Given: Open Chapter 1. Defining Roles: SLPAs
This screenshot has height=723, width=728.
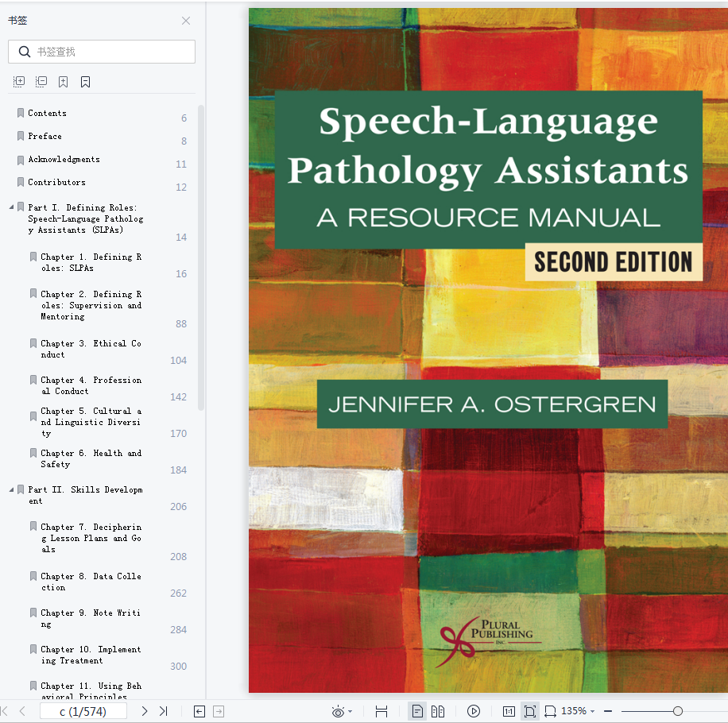Looking at the screenshot, I should 91,263.
